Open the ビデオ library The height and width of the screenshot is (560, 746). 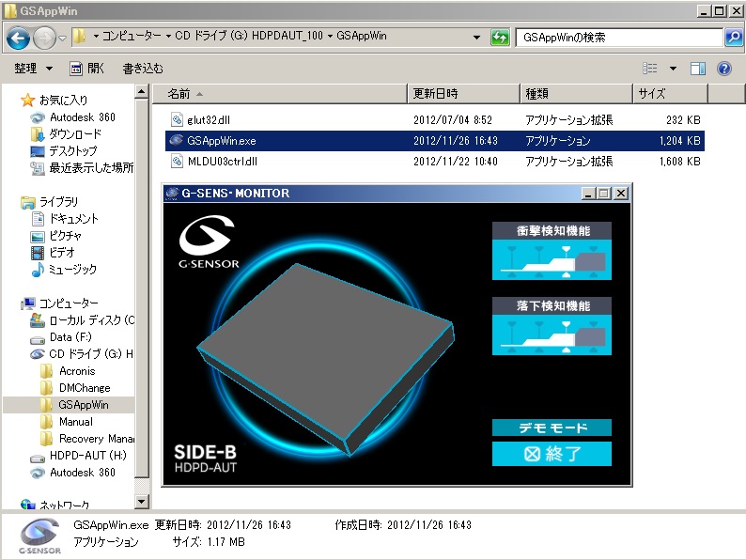(x=62, y=252)
